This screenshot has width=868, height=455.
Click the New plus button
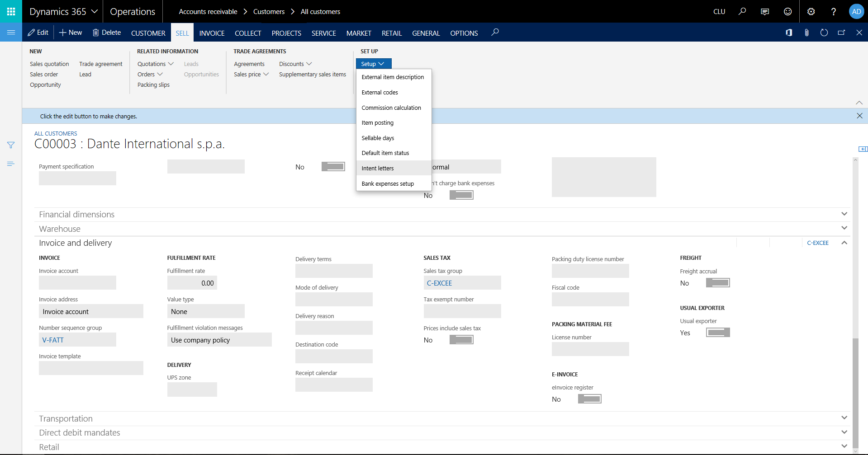coord(71,33)
